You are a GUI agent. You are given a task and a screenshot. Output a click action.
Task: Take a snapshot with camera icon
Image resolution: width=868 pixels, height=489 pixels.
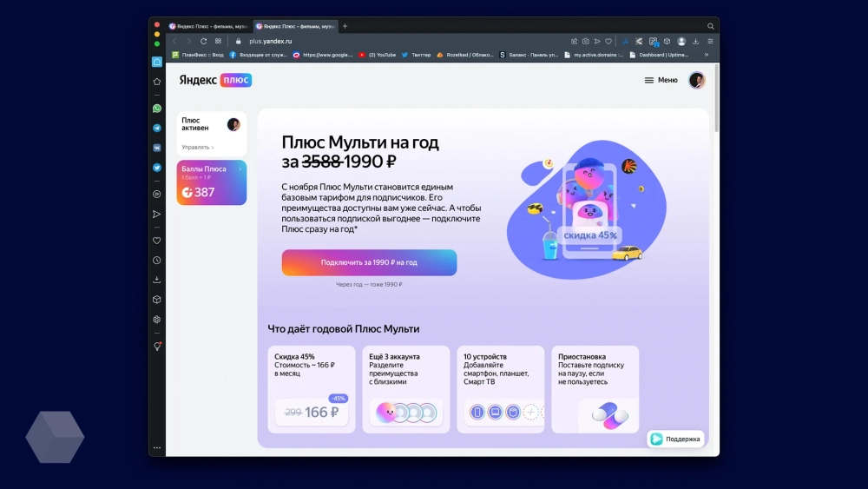pyautogui.click(x=586, y=42)
